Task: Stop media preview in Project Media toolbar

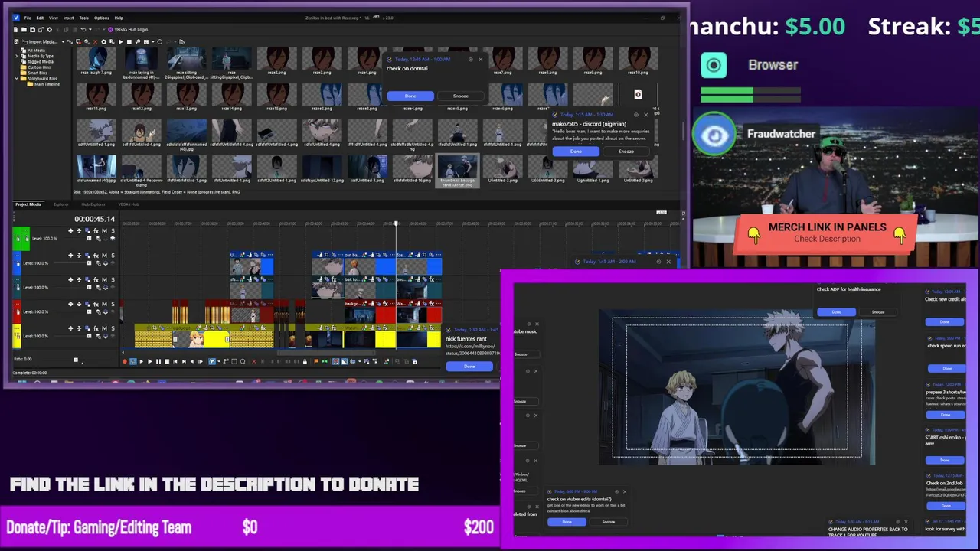Action: click(129, 42)
